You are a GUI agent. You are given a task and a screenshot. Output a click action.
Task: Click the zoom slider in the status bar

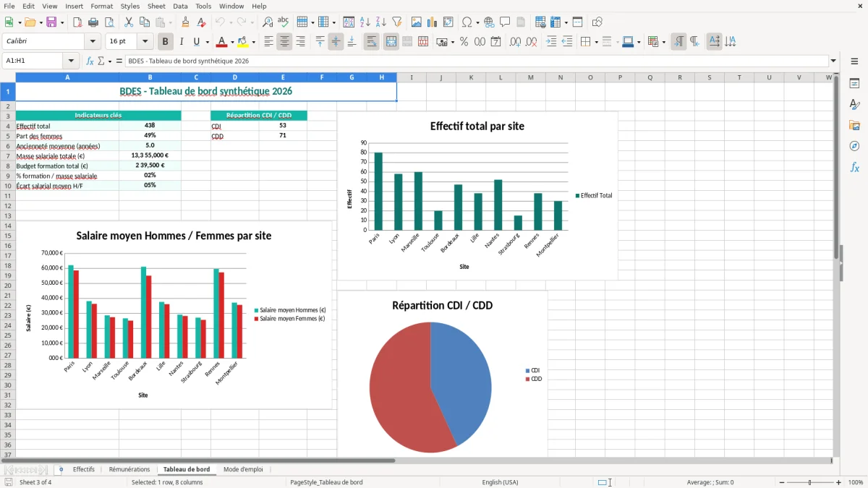809,482
